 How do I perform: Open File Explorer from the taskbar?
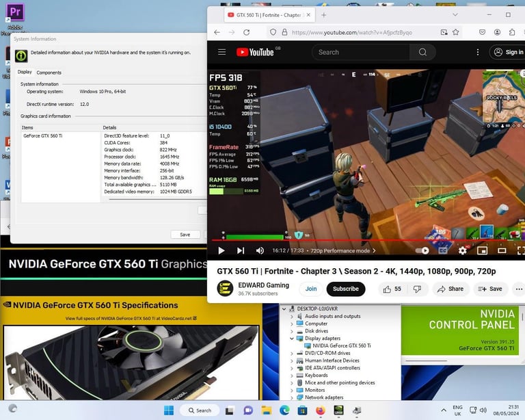coord(267,410)
